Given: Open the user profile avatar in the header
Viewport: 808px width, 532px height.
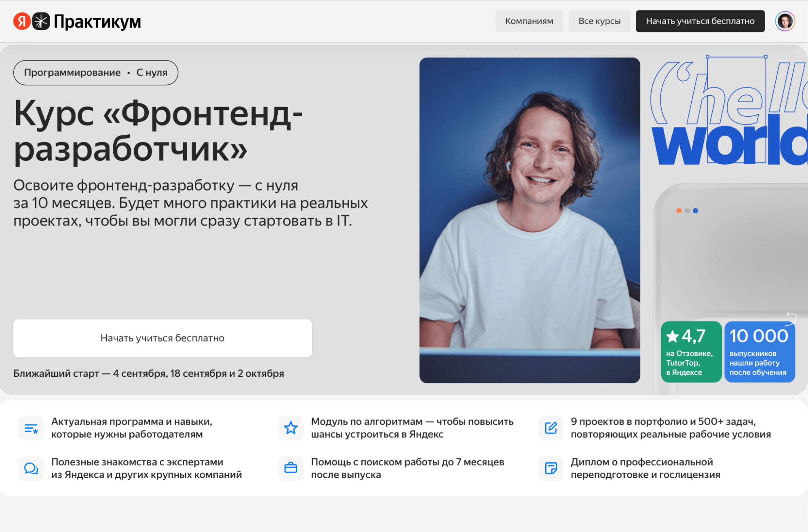Looking at the screenshot, I should pyautogui.click(x=785, y=21).
